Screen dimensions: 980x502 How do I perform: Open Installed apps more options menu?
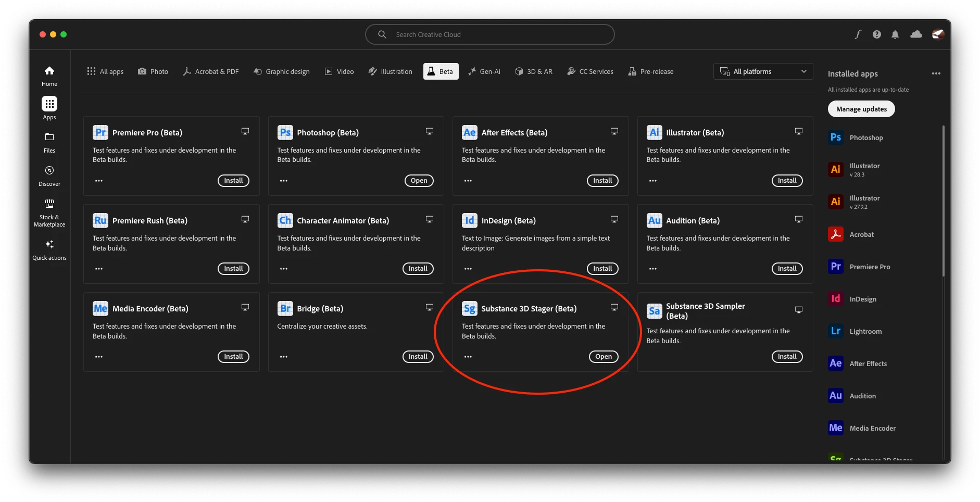936,73
